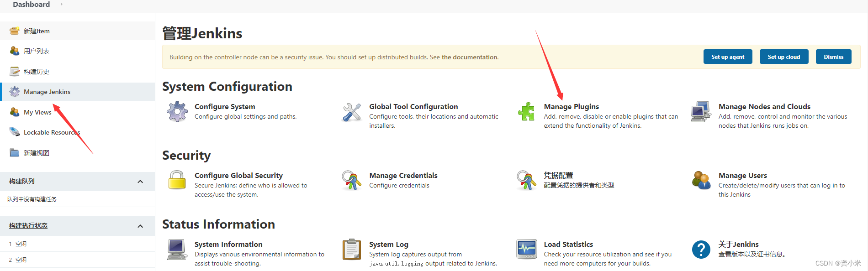Open the 关于Jenkins link
The width and height of the screenshot is (868, 271).
[738, 244]
